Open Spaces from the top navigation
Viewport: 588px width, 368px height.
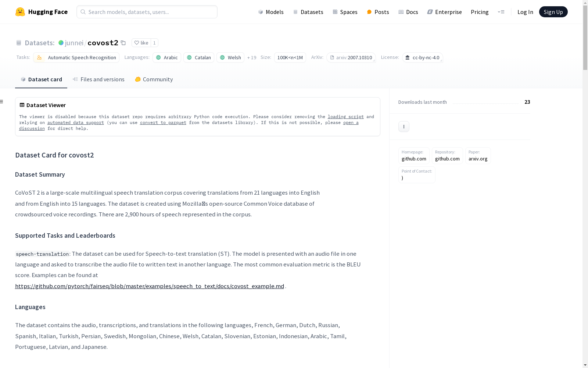tap(345, 12)
